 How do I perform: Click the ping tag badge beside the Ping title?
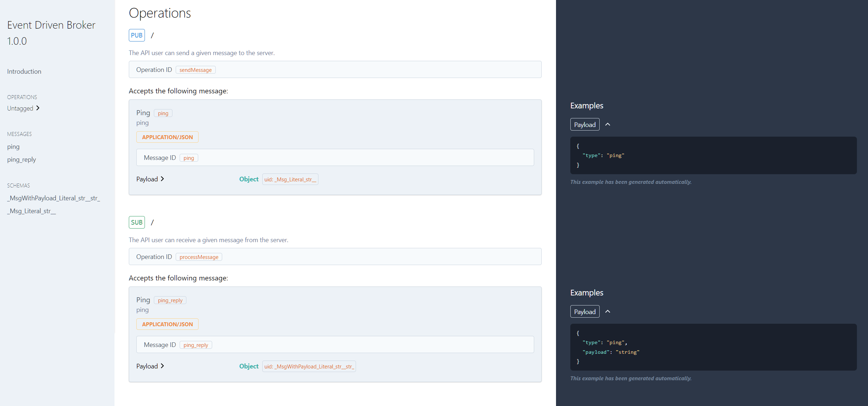[x=163, y=113]
